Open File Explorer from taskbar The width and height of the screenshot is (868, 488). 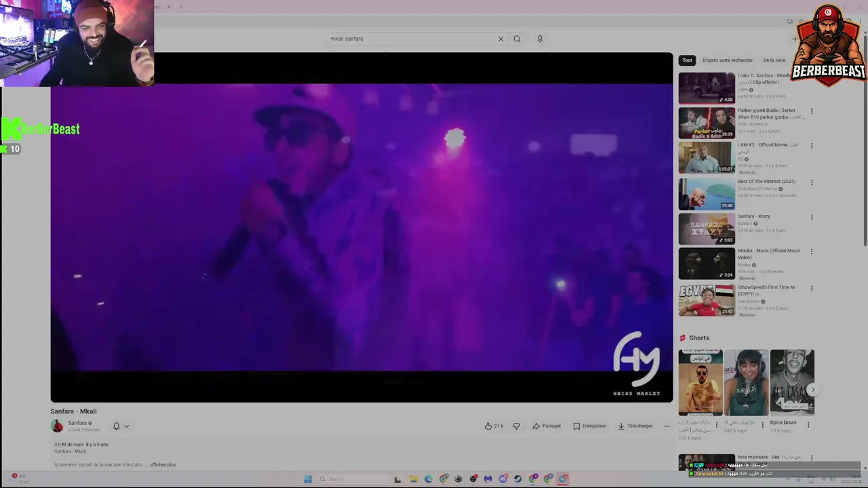click(414, 479)
